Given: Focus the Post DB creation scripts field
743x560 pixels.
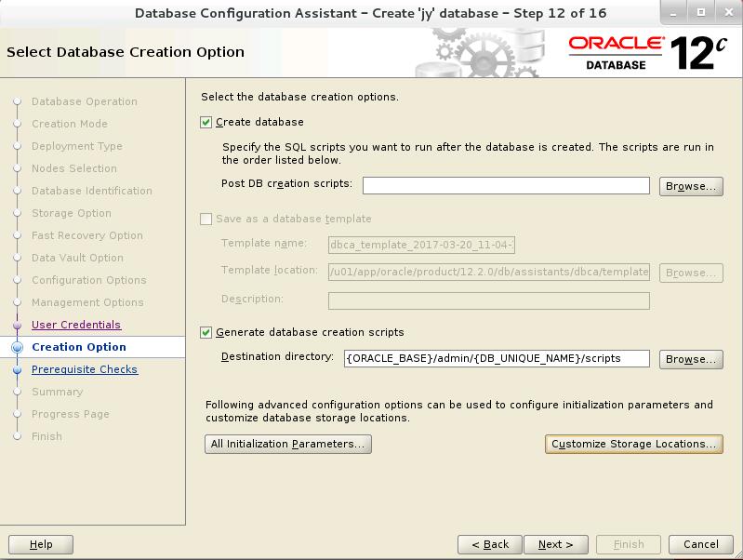Looking at the screenshot, I should pyautogui.click(x=506, y=185).
